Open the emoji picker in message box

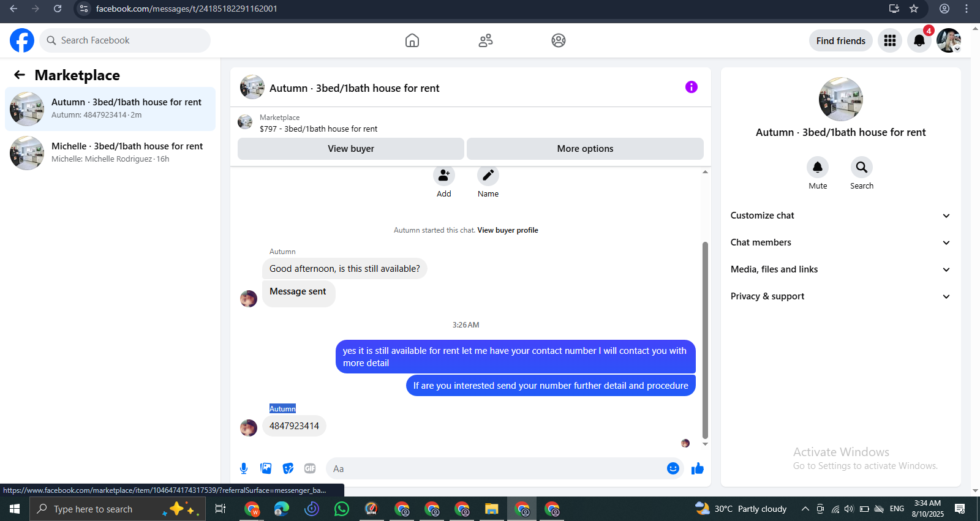[x=673, y=468]
